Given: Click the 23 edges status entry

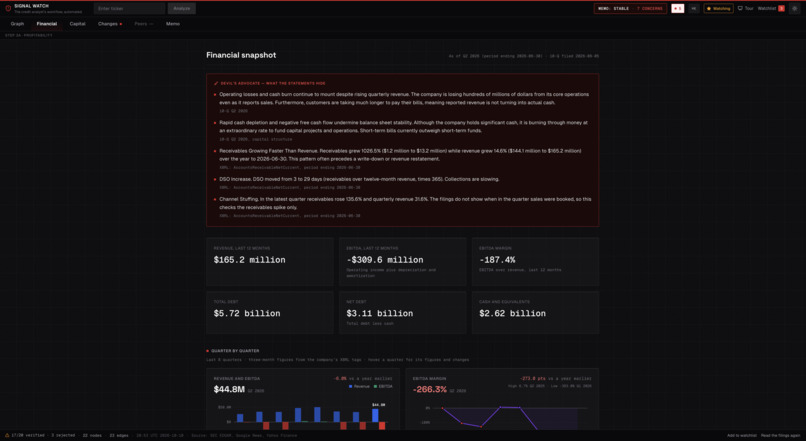Looking at the screenshot, I should click(119, 435).
